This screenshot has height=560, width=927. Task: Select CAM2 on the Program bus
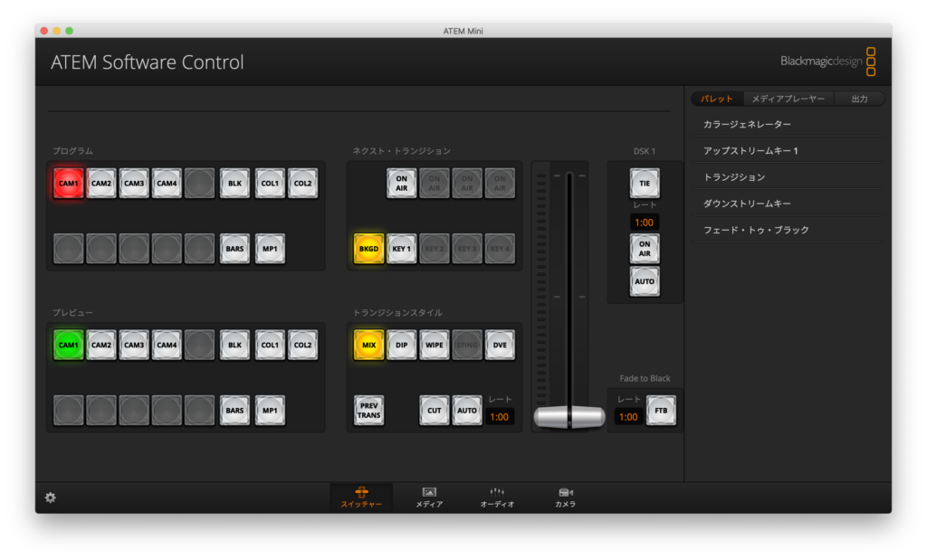[101, 183]
